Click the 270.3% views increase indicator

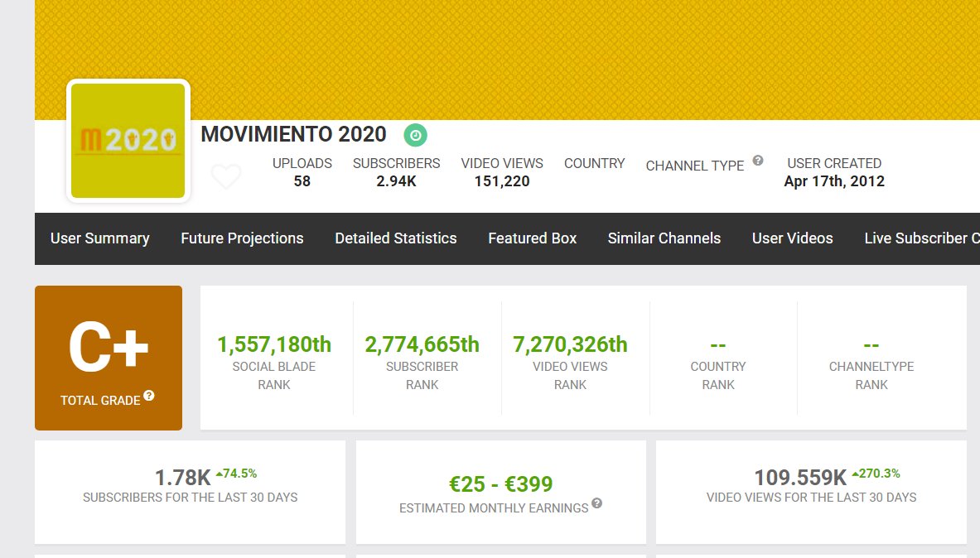pyautogui.click(x=876, y=474)
